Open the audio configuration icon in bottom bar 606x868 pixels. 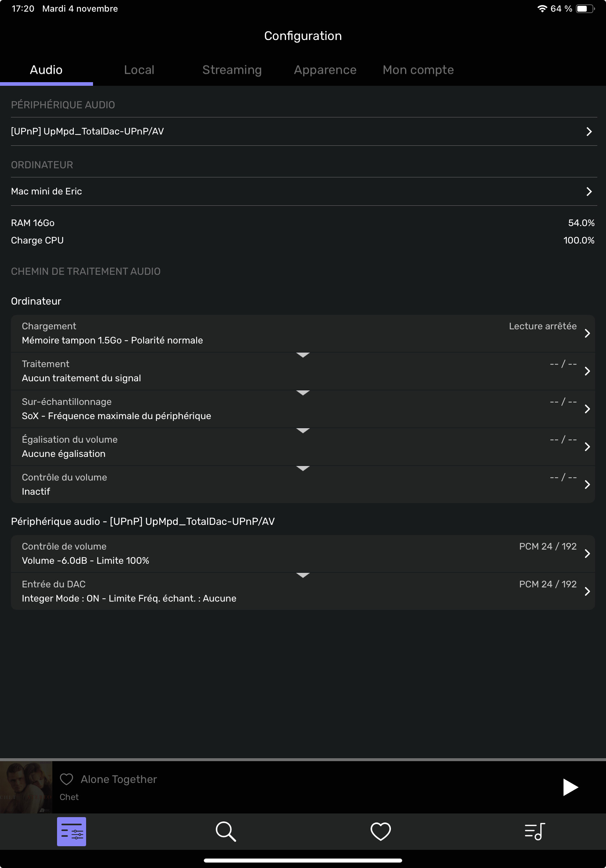72,832
